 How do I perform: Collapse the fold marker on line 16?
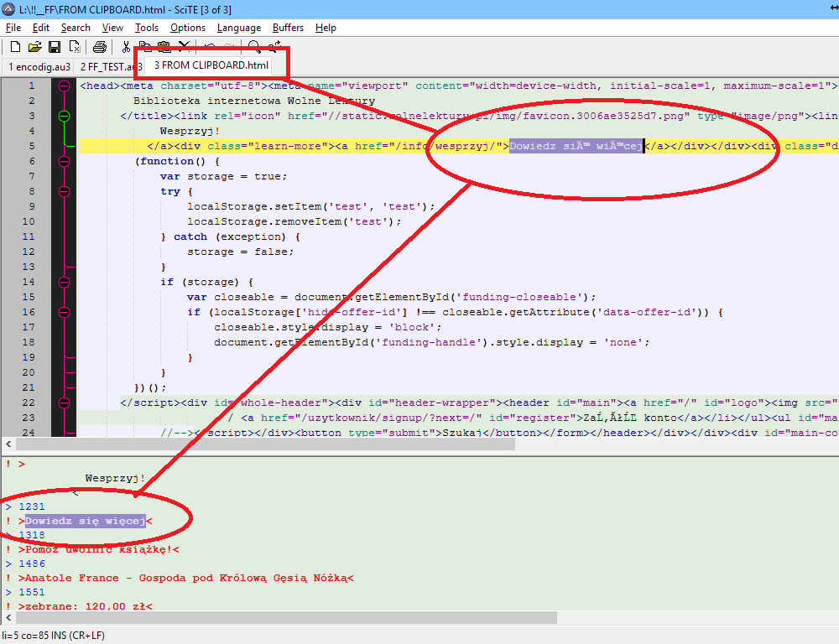pos(65,312)
